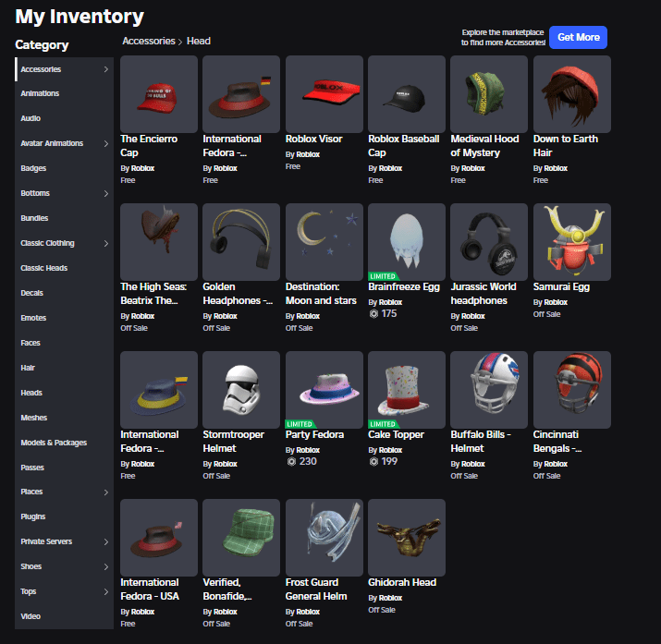Open Golden Headphones item image
Screen dimensions: 661x644
pyautogui.click(x=241, y=242)
